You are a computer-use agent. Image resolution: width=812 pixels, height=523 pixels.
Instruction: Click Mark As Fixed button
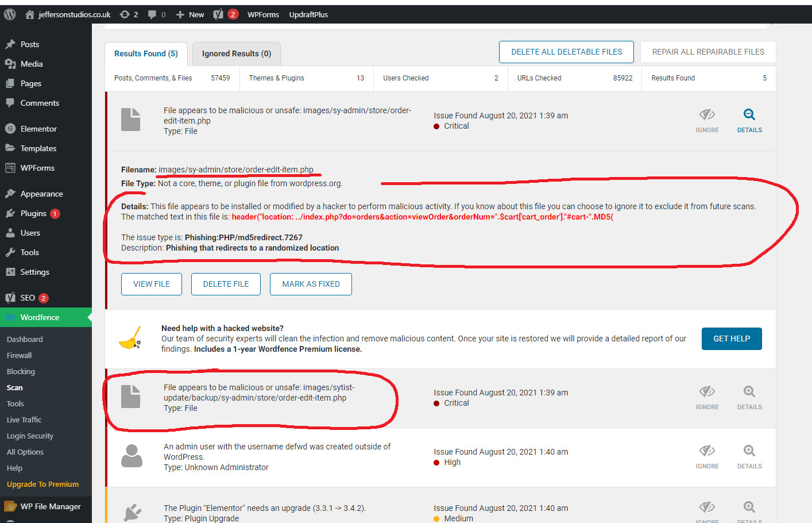(311, 284)
